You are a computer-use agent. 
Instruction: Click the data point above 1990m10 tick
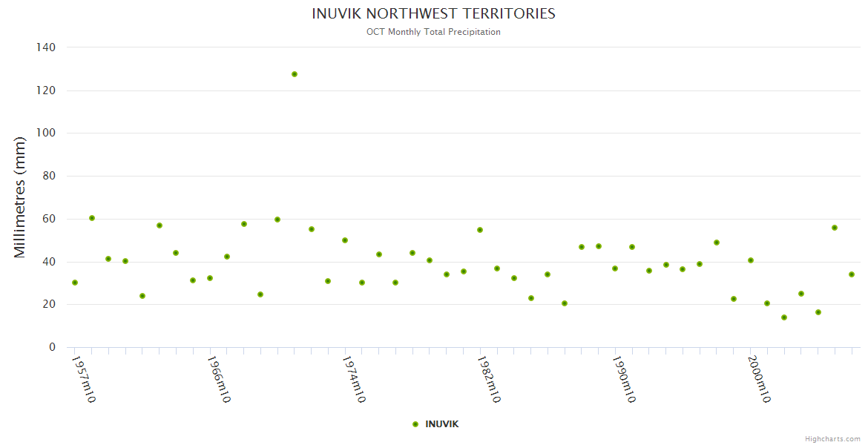(615, 268)
